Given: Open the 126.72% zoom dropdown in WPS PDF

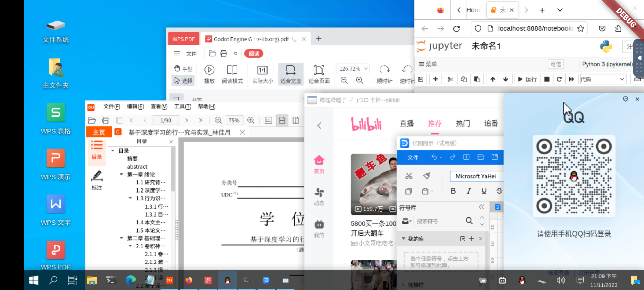Looking at the screenshot, I should (353, 68).
